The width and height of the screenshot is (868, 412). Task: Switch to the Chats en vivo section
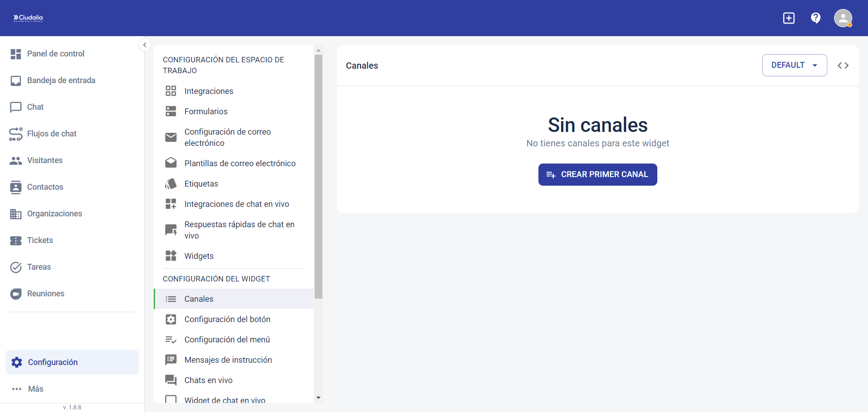[x=208, y=380]
